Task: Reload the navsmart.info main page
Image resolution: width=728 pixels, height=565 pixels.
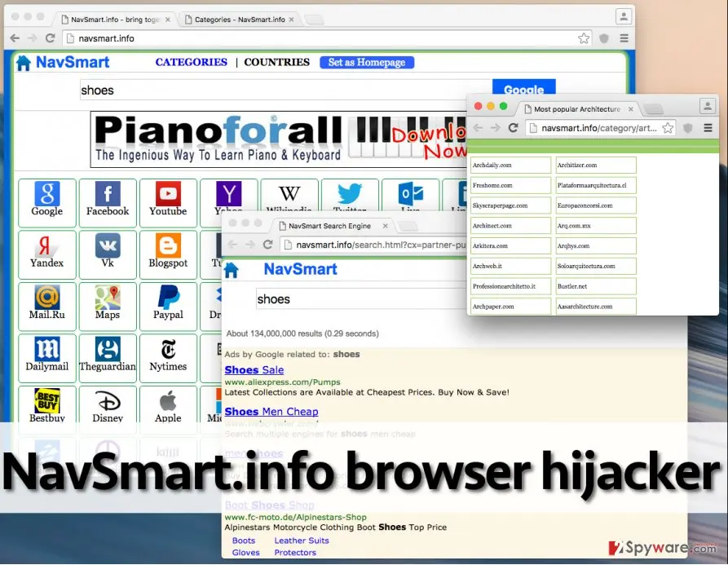Action: [x=51, y=38]
